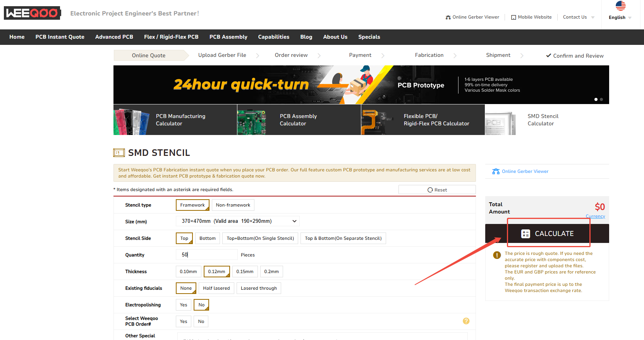This screenshot has height=340, width=644.
Task: Choose 0.15mm stencil thickness
Action: click(x=245, y=272)
